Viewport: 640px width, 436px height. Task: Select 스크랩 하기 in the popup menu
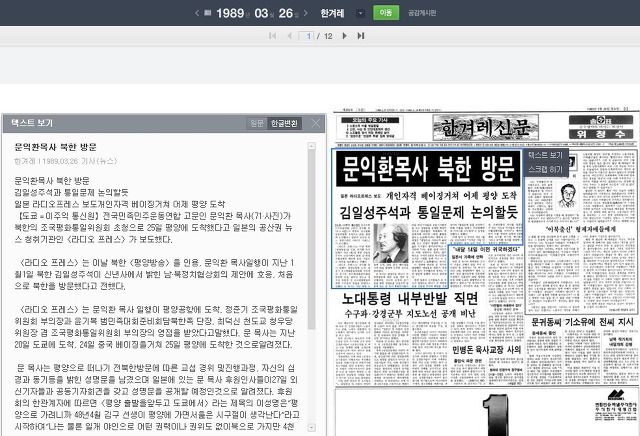(545, 169)
